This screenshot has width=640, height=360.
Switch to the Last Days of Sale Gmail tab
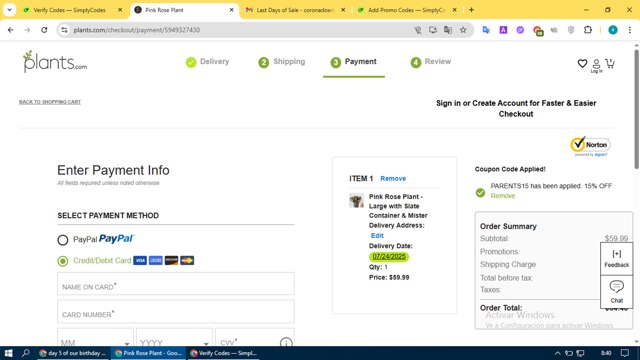295,10
